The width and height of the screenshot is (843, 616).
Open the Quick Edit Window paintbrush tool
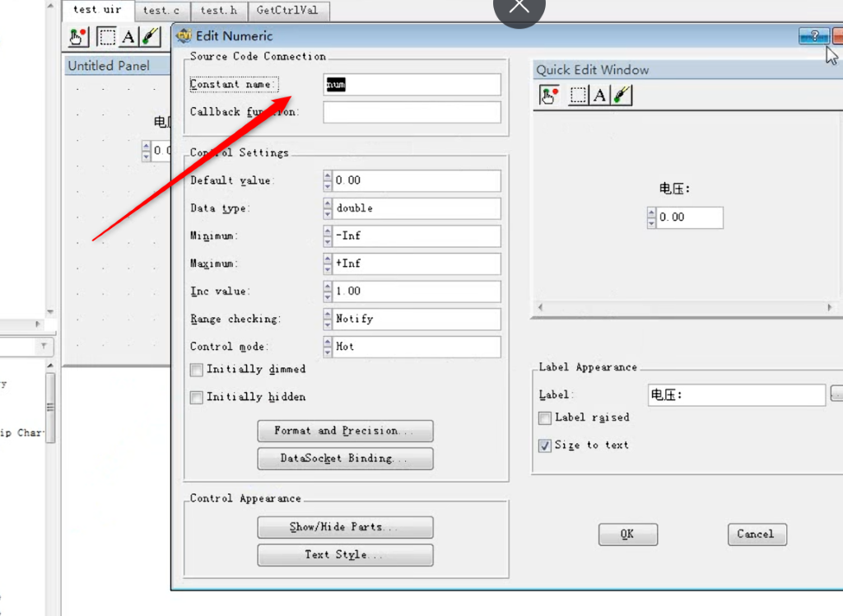tap(622, 95)
